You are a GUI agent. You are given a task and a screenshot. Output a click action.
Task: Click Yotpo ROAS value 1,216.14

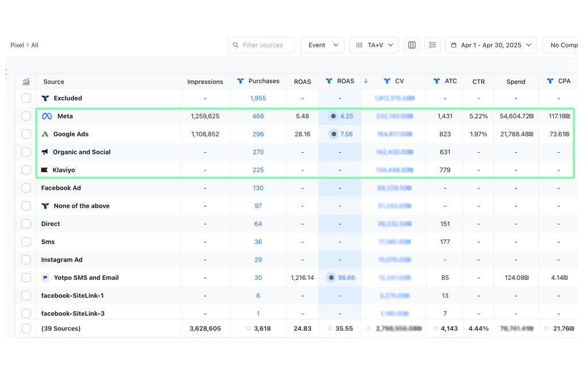click(302, 278)
